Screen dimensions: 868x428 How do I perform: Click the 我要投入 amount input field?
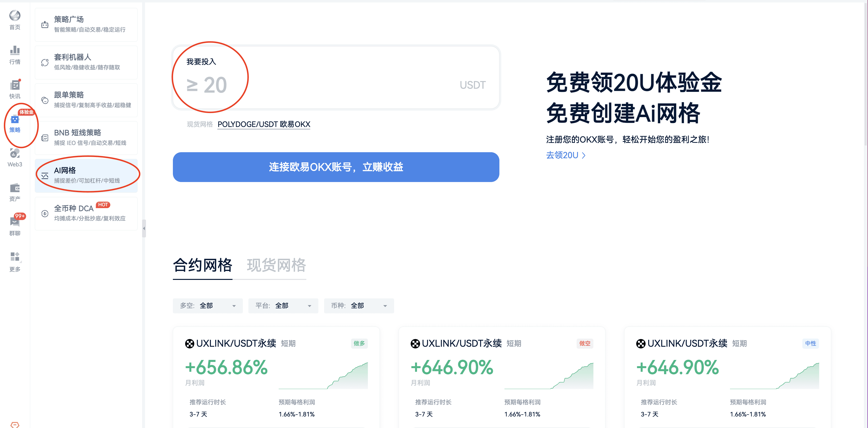(x=336, y=77)
